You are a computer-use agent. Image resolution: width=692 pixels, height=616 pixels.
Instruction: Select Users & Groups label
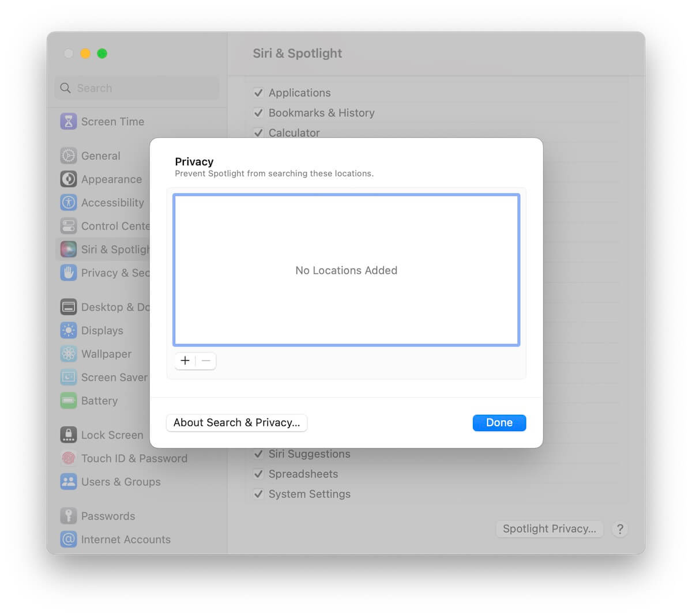(x=121, y=482)
